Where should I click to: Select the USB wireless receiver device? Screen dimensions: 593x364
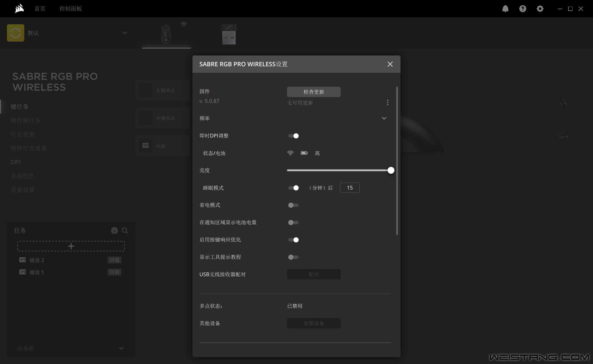pyautogui.click(x=229, y=34)
